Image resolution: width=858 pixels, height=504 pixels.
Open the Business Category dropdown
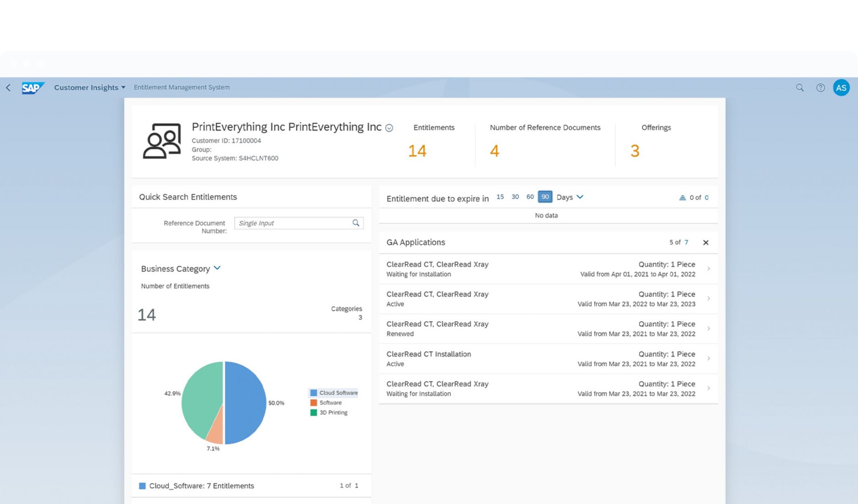[217, 268]
